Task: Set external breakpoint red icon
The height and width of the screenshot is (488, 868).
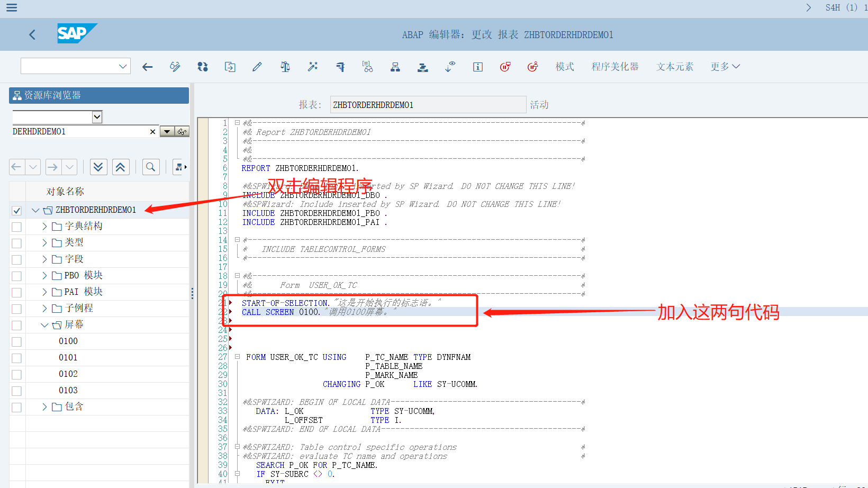Action: pyautogui.click(x=533, y=67)
